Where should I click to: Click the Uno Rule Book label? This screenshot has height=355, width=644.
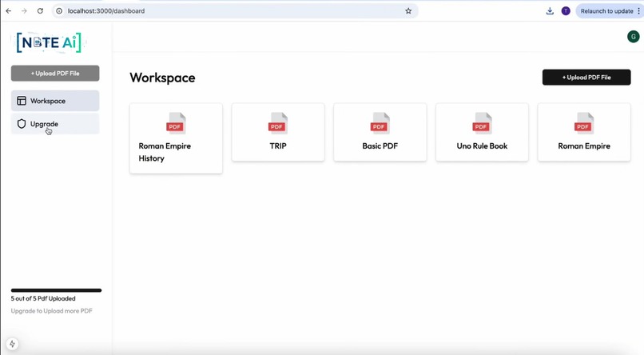[482, 146]
